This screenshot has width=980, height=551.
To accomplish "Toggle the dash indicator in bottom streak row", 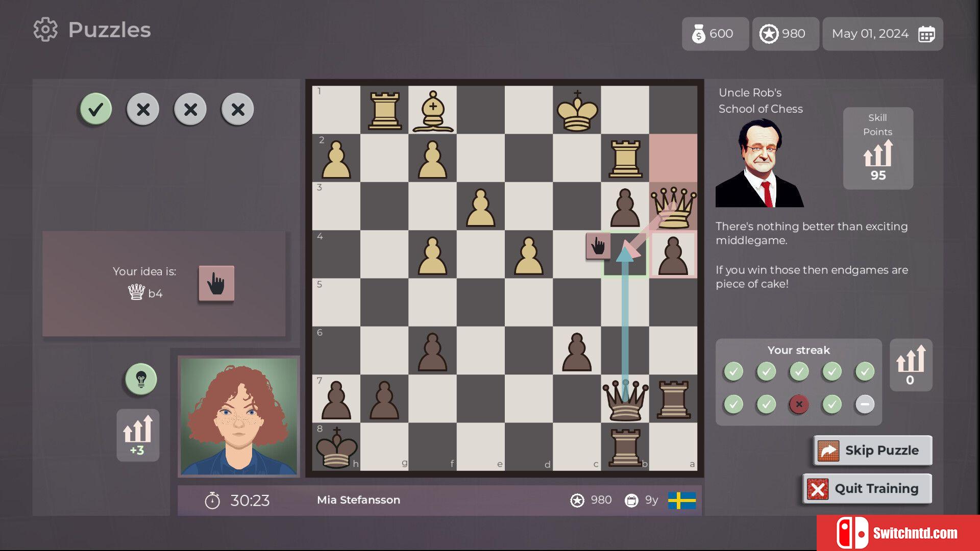I will click(865, 403).
